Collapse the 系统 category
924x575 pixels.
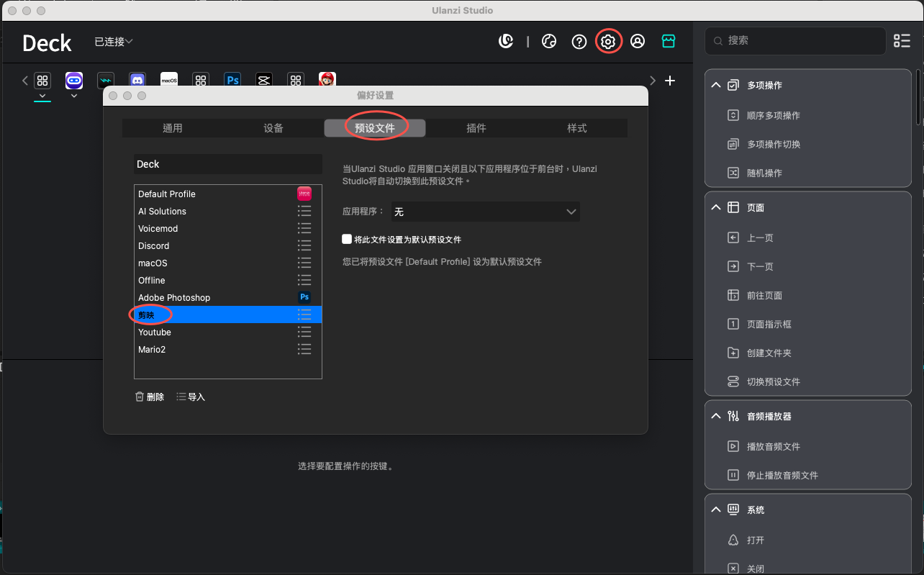click(x=716, y=510)
